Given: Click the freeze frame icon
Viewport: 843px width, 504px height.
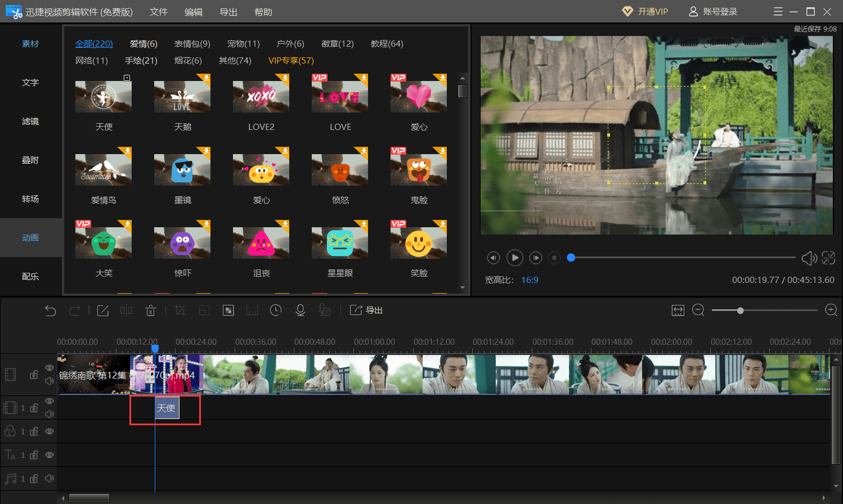Looking at the screenshot, I should pos(252,310).
